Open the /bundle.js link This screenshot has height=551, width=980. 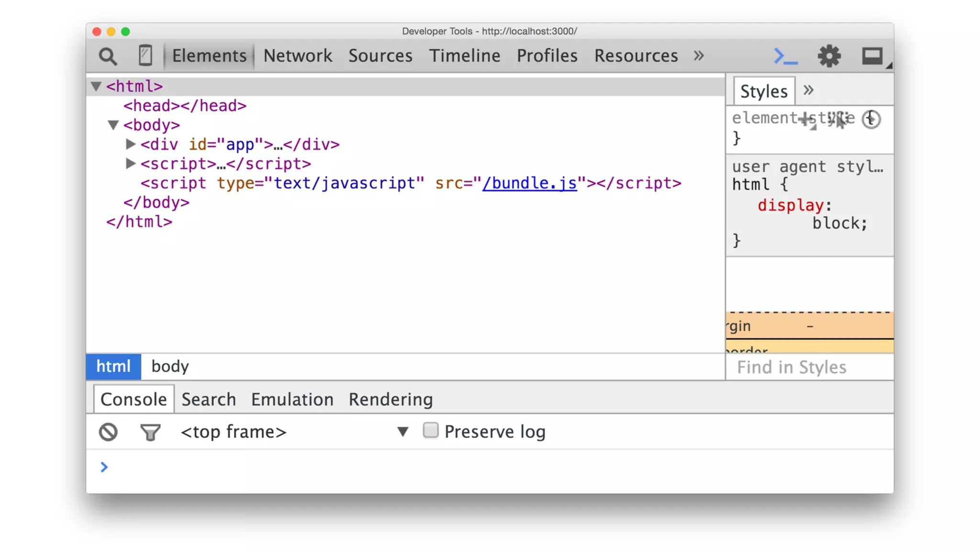tap(529, 183)
